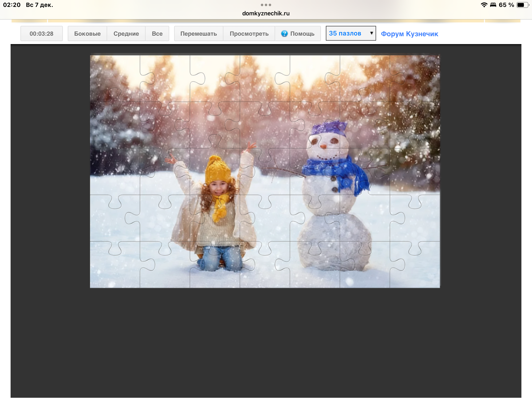Show only Боковые edge pieces
The image size is (532, 399).
tap(87, 34)
